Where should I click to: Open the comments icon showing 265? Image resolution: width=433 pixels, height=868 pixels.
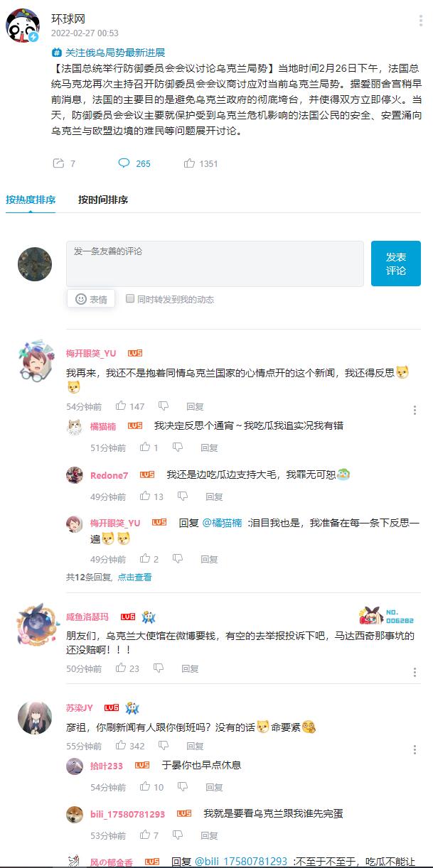point(124,163)
